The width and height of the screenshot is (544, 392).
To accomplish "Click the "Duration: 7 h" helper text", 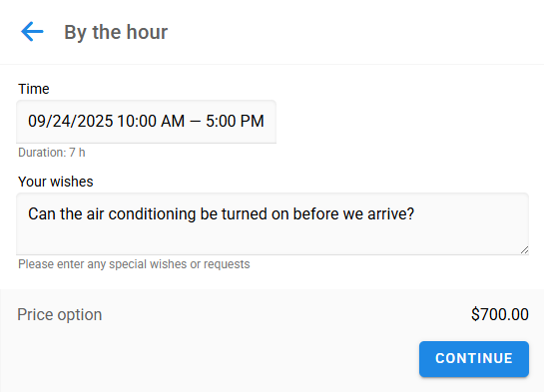I will [x=52, y=153].
